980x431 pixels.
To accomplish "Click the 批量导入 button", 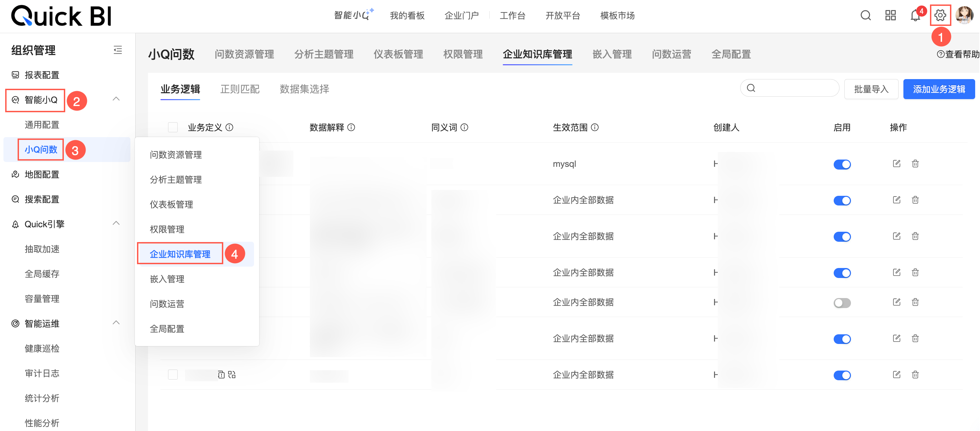I will (871, 89).
